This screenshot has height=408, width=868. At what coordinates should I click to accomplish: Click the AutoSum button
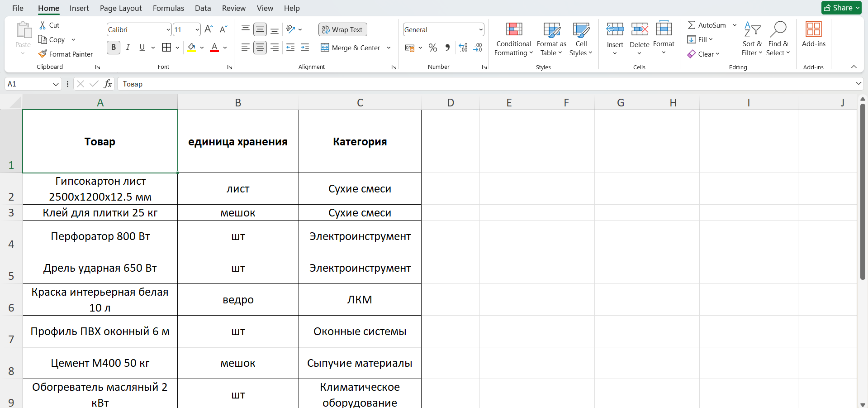click(x=707, y=25)
